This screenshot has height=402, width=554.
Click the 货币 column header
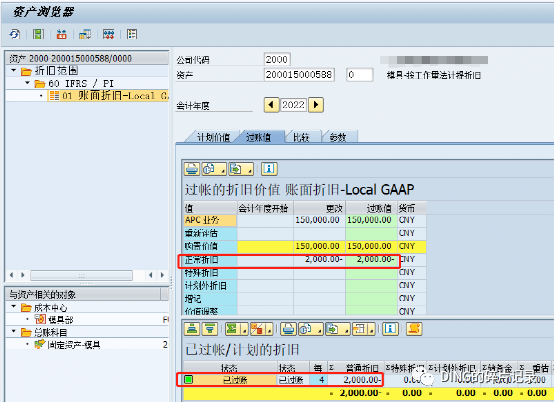(x=412, y=208)
